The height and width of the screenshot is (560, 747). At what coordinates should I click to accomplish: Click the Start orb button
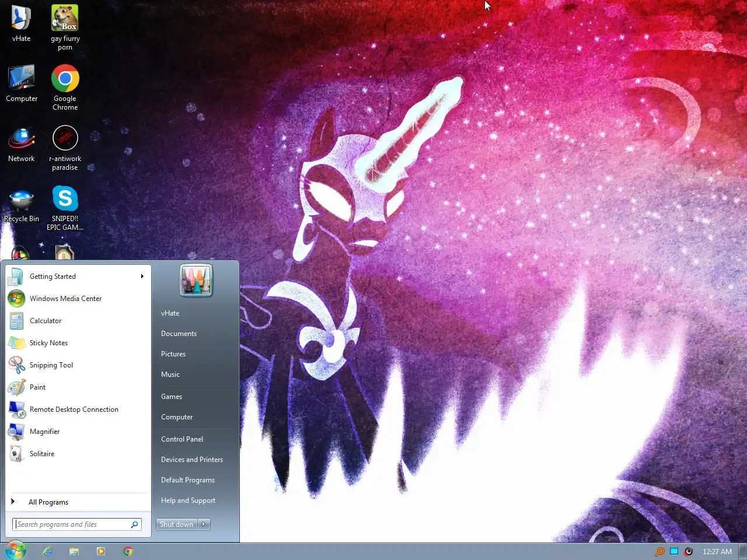tap(16, 551)
